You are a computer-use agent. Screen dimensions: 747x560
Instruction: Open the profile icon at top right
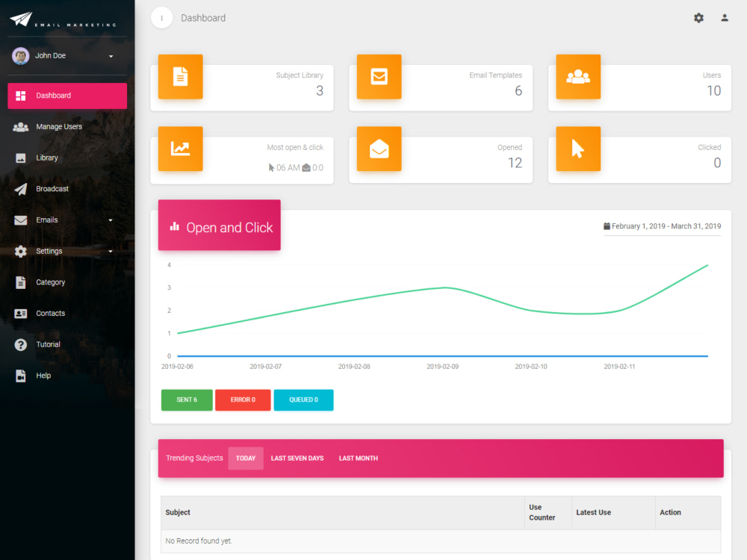724,18
